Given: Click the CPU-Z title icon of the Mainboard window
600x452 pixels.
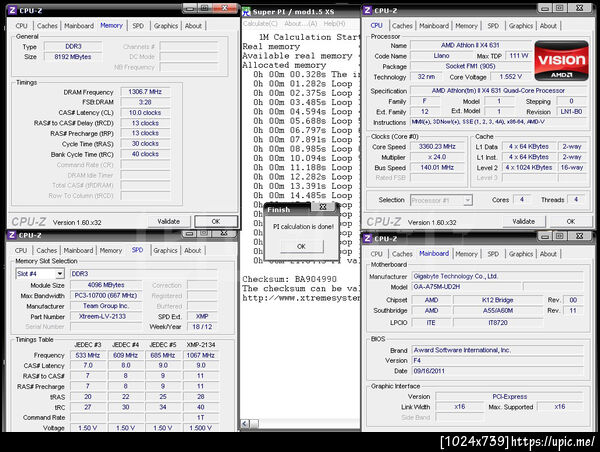Looking at the screenshot, I should pyautogui.click(x=368, y=238).
